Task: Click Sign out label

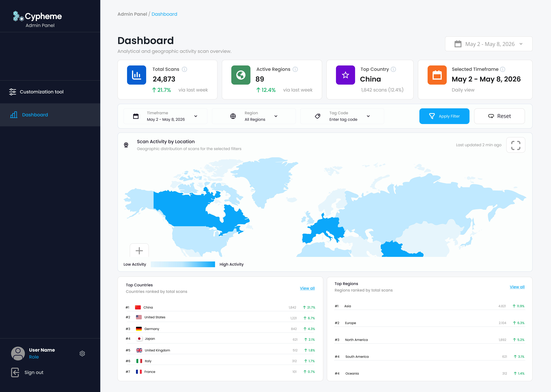Action: [x=34, y=372]
